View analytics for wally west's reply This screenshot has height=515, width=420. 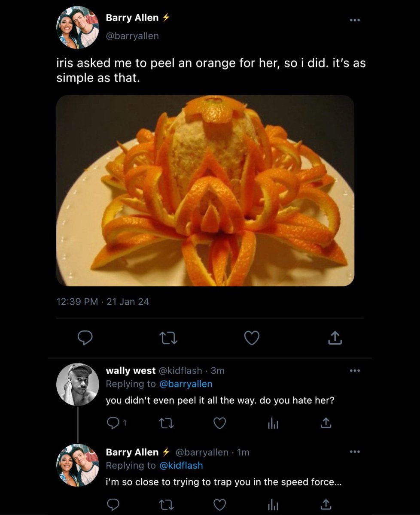pos(273,424)
